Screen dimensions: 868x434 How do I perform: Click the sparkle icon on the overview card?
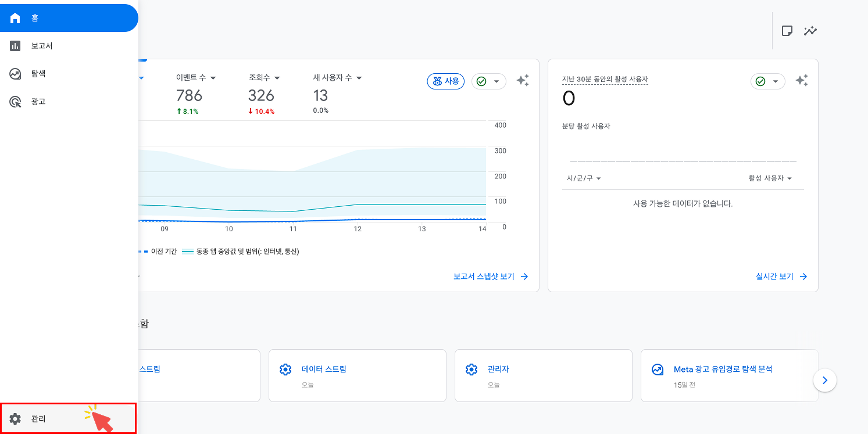pos(523,81)
